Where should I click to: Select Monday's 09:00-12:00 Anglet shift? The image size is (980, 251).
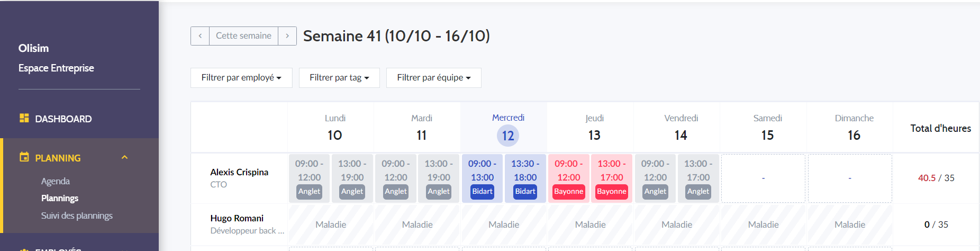(309, 178)
